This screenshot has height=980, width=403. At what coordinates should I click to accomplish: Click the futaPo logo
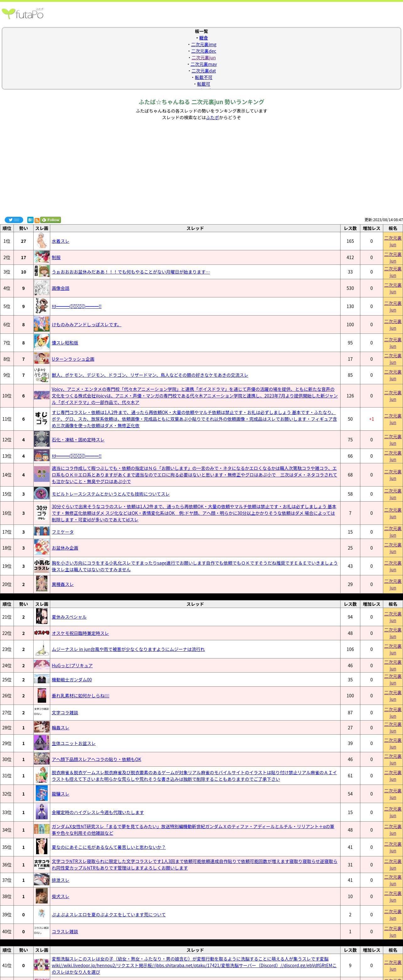pos(23,13)
